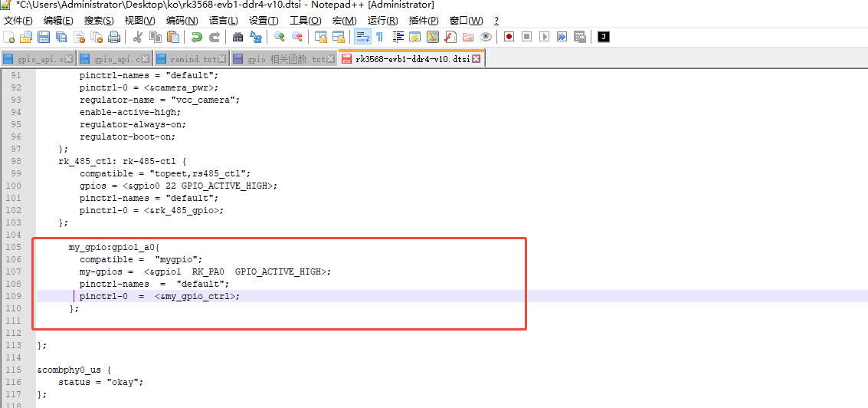Place cursor on 'my_gpio:gpio1_a0{' line

[x=115, y=247]
